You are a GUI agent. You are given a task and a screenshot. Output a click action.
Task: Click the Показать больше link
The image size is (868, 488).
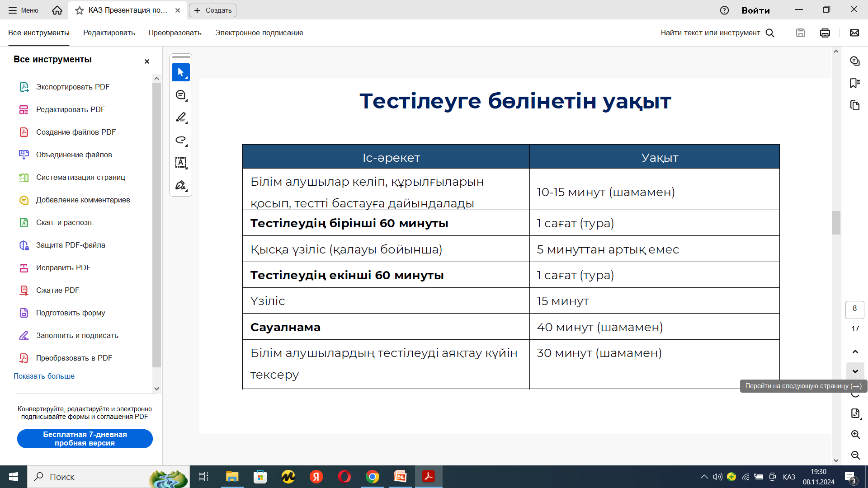tap(44, 376)
